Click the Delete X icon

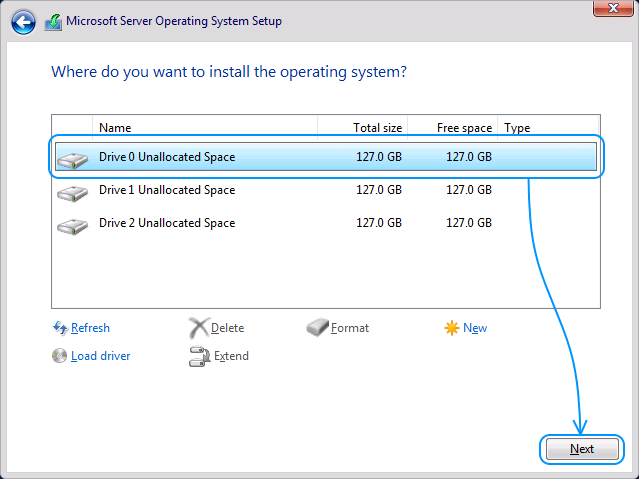click(199, 328)
